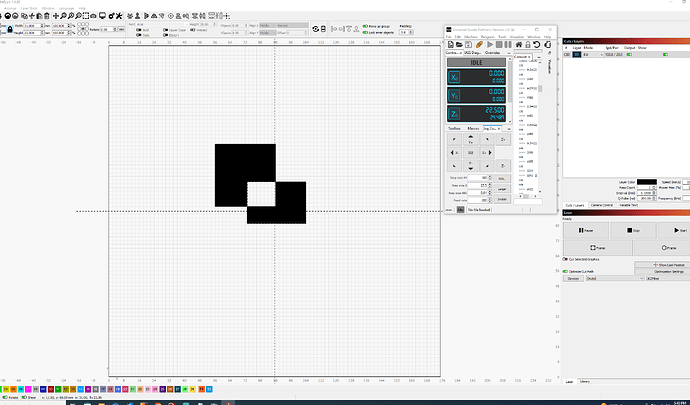
Task: Click the Copy icon in LightBurn toolbar
Action: [24, 16]
